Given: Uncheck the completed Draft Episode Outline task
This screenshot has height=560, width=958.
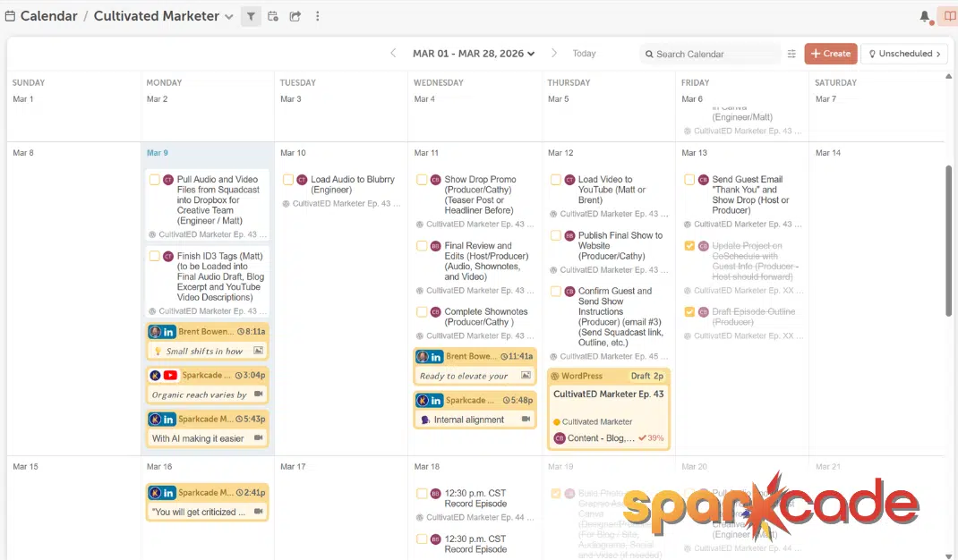Looking at the screenshot, I should click(689, 312).
